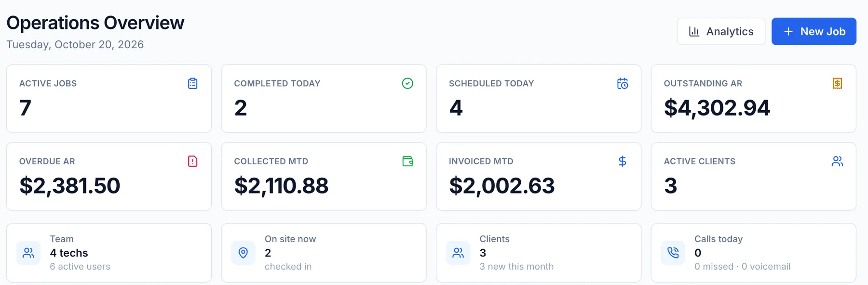
Task: Click the checked in text
Action: click(288, 266)
